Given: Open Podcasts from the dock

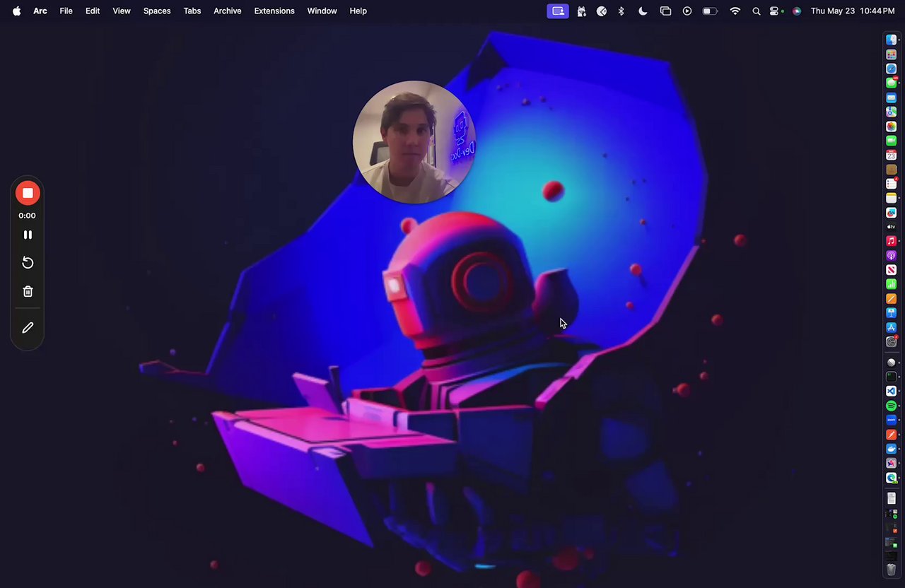Looking at the screenshot, I should [892, 255].
